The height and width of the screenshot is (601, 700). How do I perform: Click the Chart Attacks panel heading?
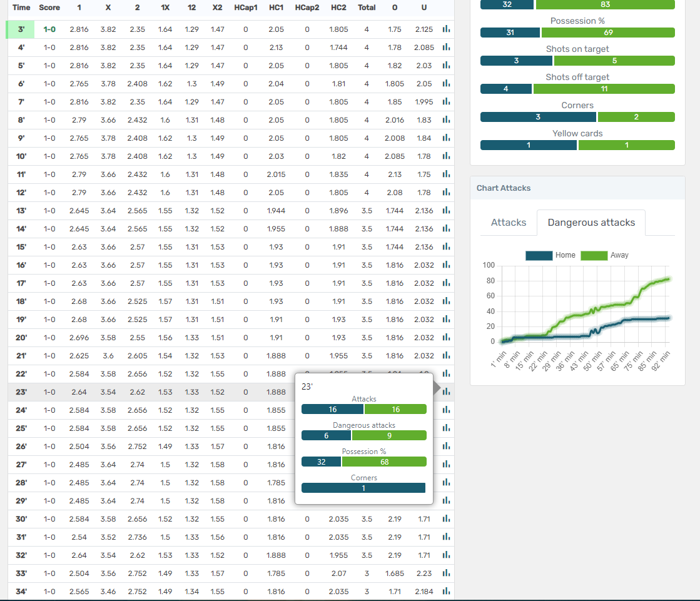(x=504, y=188)
